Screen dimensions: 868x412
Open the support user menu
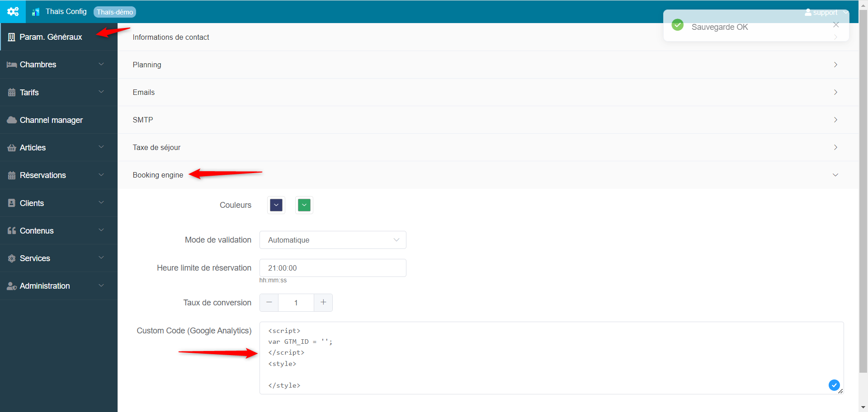coord(826,12)
